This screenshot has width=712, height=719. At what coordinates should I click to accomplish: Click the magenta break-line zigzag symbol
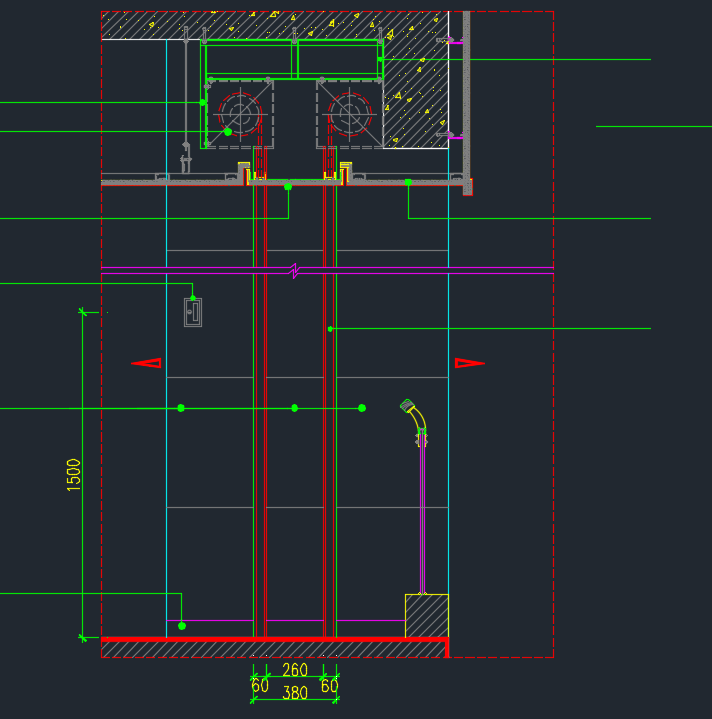(295, 271)
